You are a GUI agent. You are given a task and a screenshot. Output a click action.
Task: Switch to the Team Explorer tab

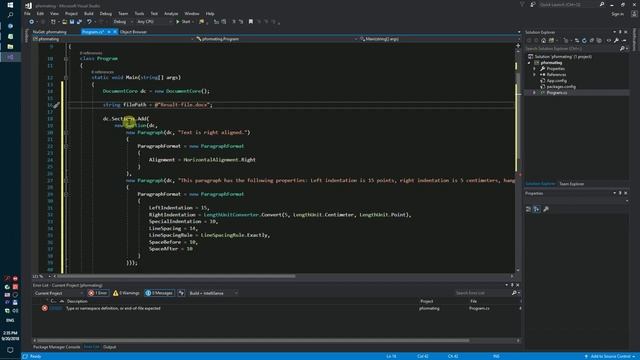(x=571, y=184)
